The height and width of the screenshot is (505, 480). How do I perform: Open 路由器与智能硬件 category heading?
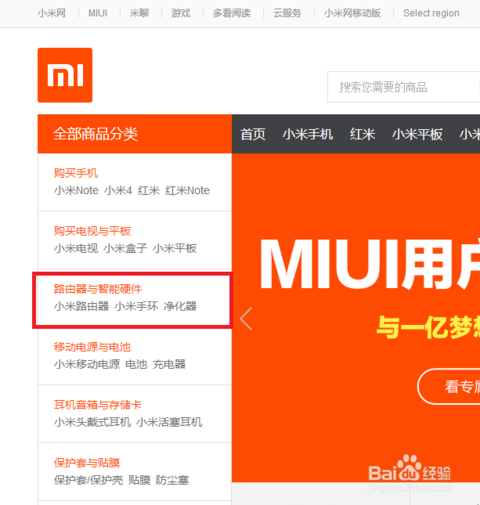click(x=98, y=289)
